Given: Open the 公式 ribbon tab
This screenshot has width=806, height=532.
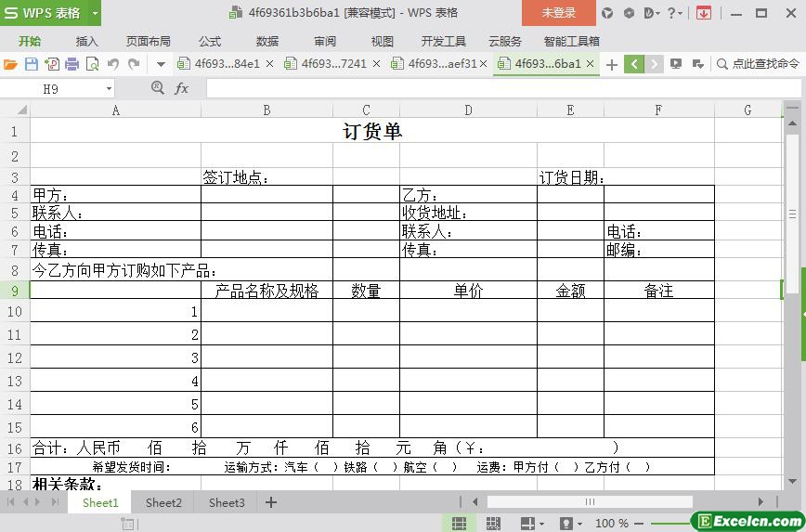Looking at the screenshot, I should pyautogui.click(x=210, y=41).
